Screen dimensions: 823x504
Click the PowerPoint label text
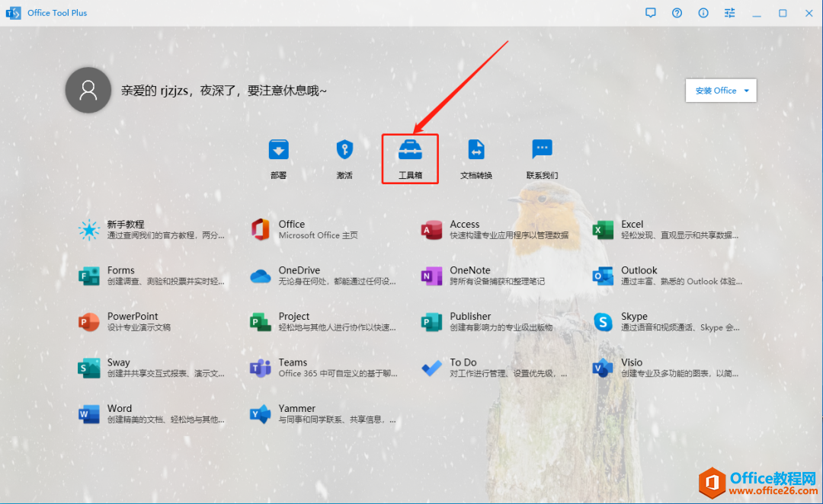click(133, 316)
